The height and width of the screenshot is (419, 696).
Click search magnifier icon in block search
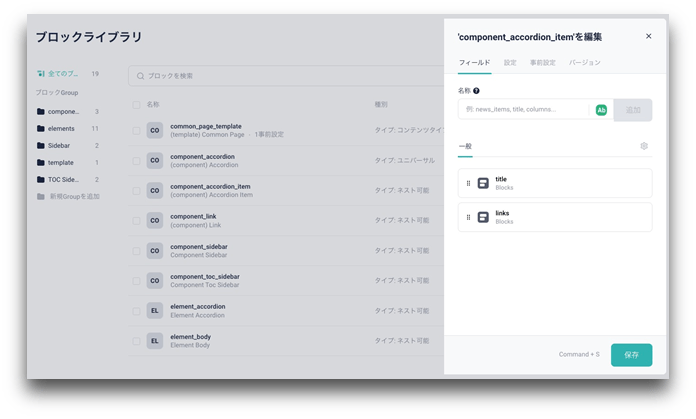140,76
